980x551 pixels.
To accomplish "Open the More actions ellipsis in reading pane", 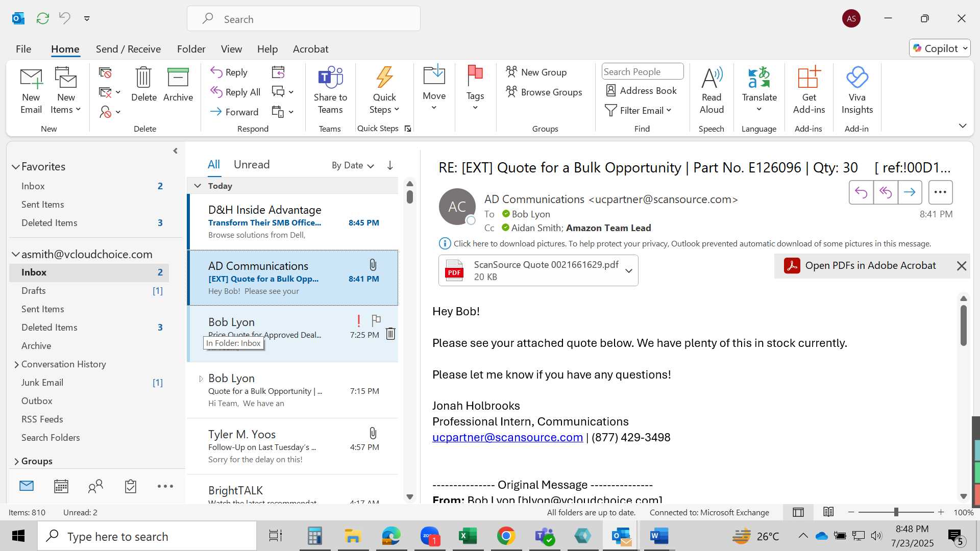I will tap(940, 192).
